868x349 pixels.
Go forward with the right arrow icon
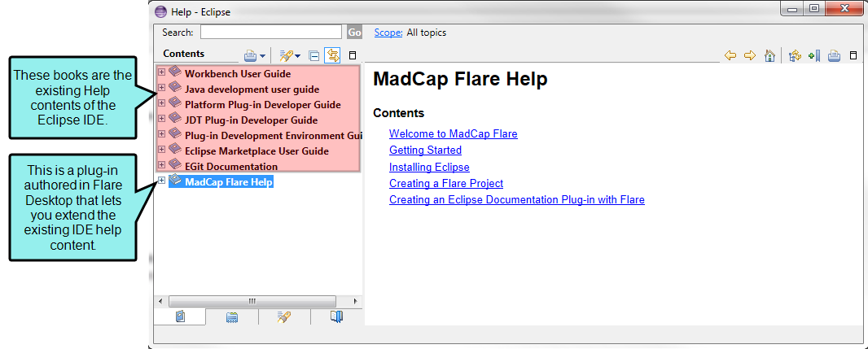coord(750,55)
